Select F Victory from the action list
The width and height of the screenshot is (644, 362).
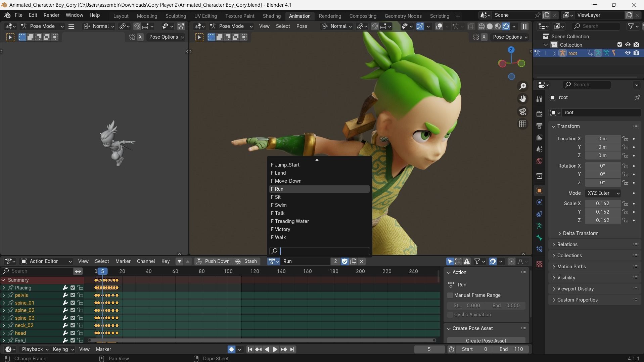tap(319, 229)
